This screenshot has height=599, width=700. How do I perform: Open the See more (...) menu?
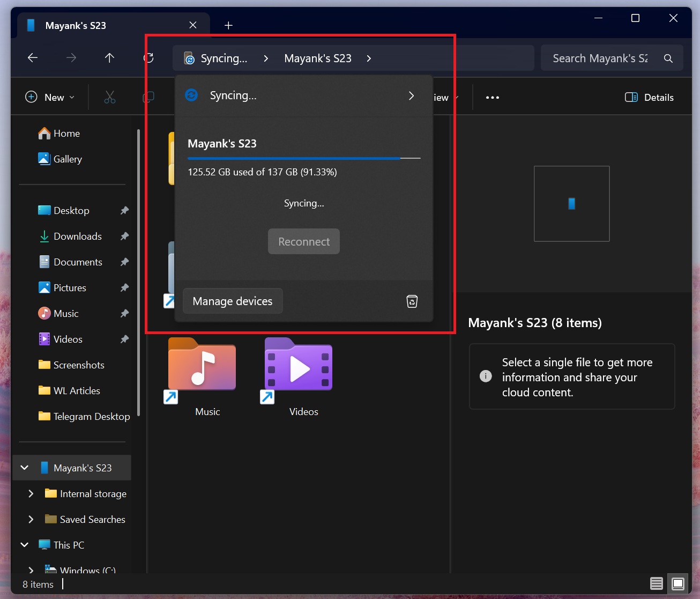(x=492, y=97)
